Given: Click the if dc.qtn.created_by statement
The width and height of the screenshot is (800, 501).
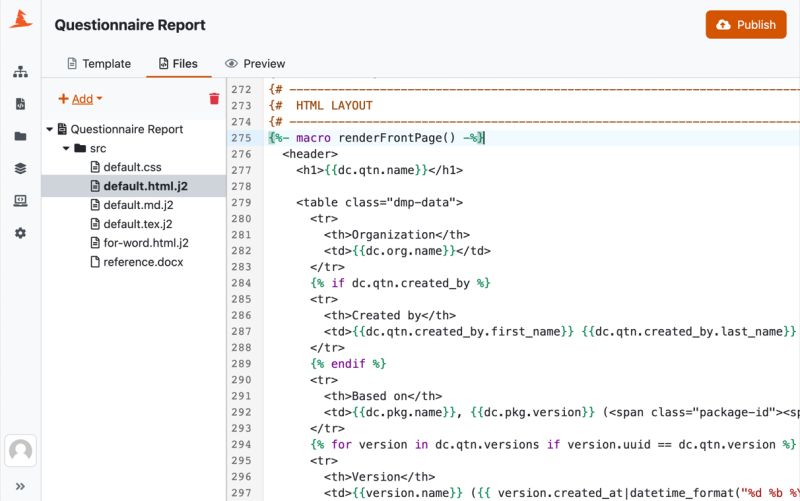Looking at the screenshot, I should 401,283.
